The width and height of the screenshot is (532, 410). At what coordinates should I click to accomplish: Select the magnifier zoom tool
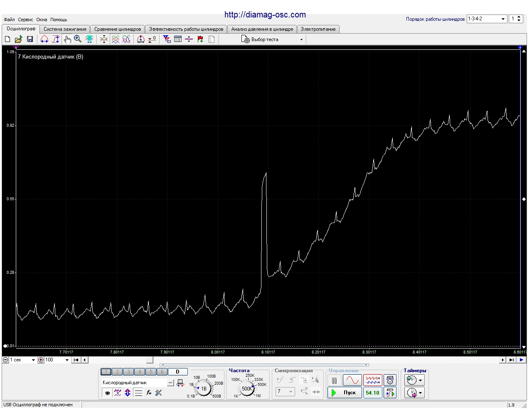pyautogui.click(x=78, y=39)
